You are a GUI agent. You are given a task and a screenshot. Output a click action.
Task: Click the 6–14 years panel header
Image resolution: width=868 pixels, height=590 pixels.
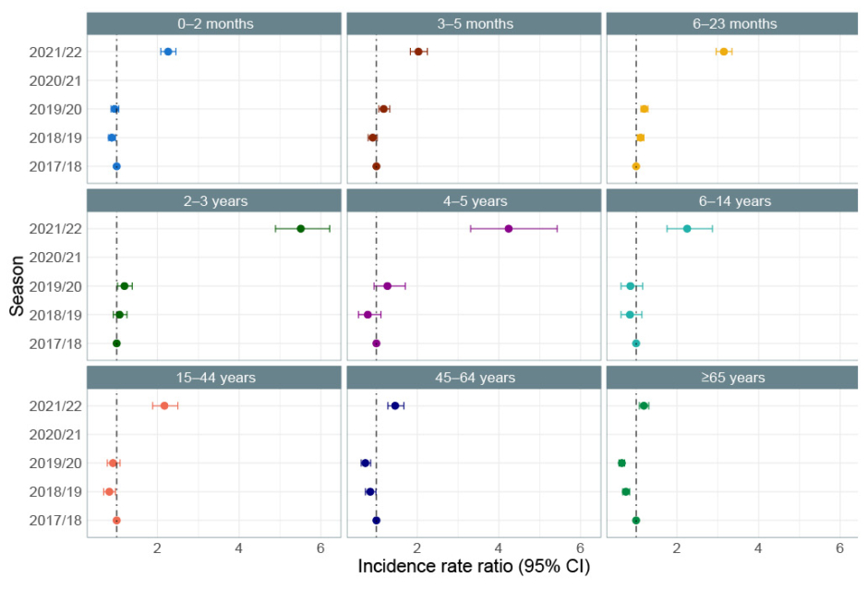click(732, 200)
